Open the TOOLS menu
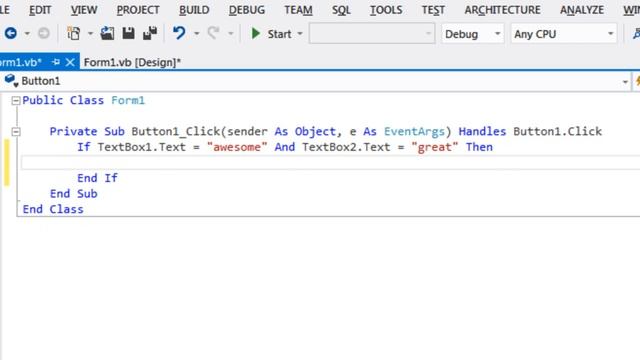The image size is (640, 360). tap(386, 10)
